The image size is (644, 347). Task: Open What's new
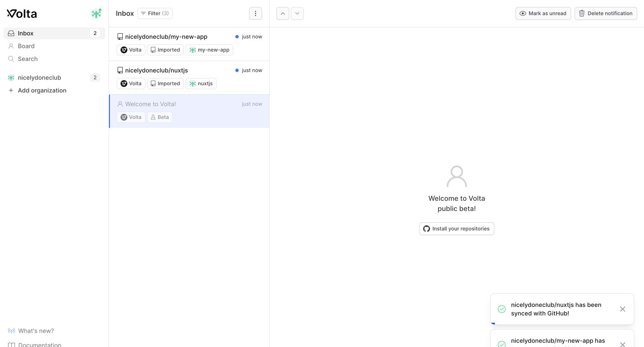click(x=36, y=331)
